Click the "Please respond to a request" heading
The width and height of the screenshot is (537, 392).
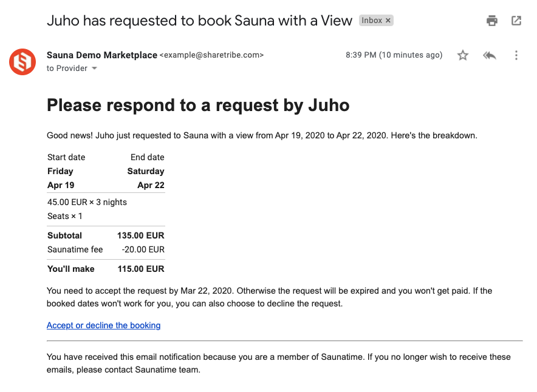(x=198, y=105)
